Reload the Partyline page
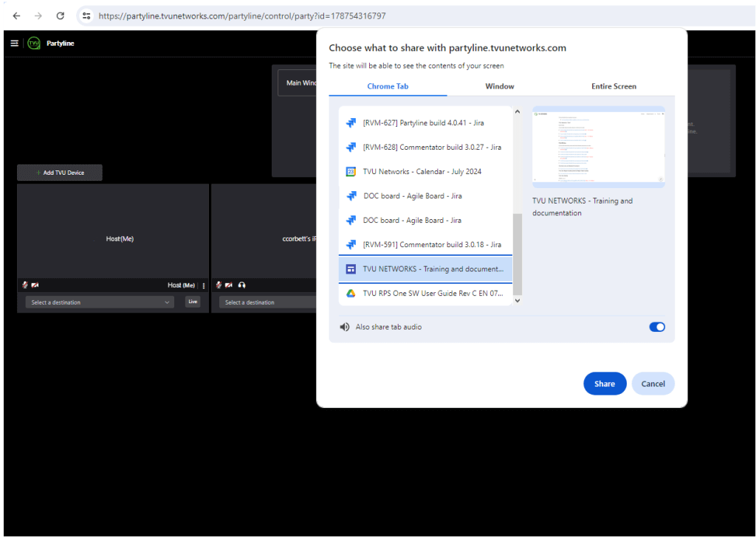This screenshot has width=756, height=537. 61,16
